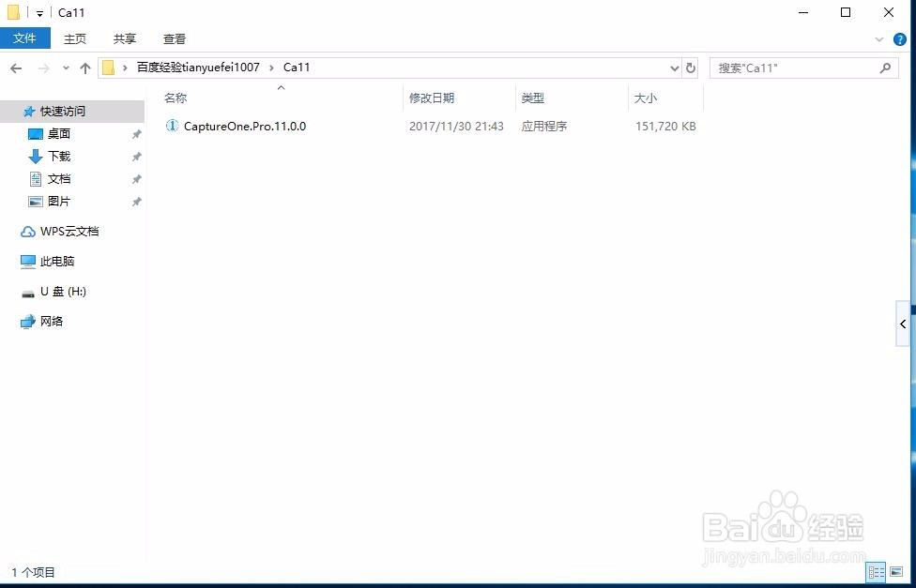The width and height of the screenshot is (916, 588).
Task: Open the 图片 folder in the sidebar
Action: click(59, 201)
